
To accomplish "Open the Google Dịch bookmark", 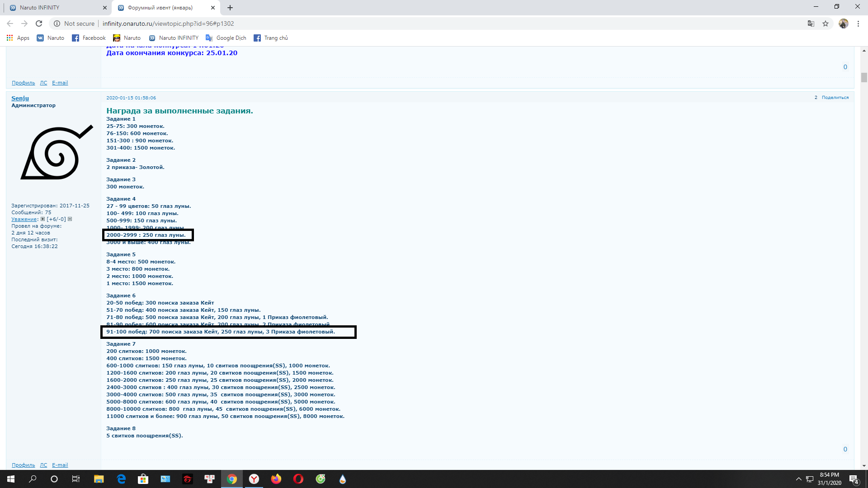I will pyautogui.click(x=226, y=38).
